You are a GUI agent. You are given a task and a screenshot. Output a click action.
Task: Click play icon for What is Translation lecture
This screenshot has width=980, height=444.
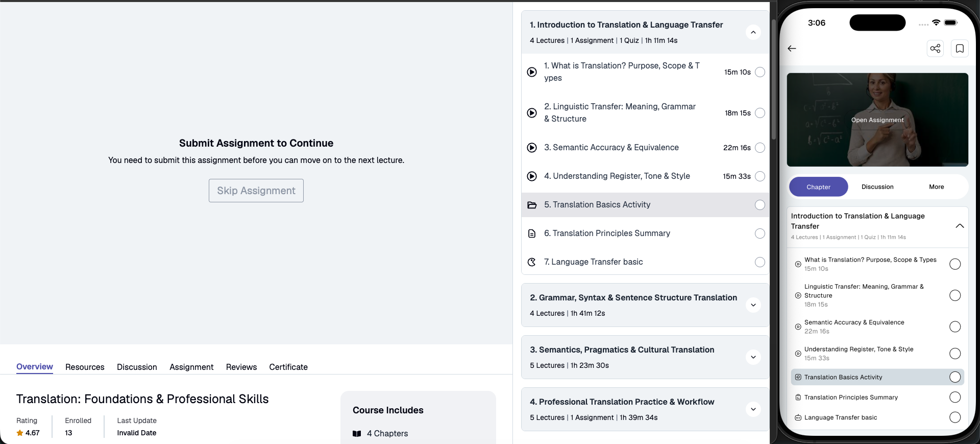[x=532, y=72]
